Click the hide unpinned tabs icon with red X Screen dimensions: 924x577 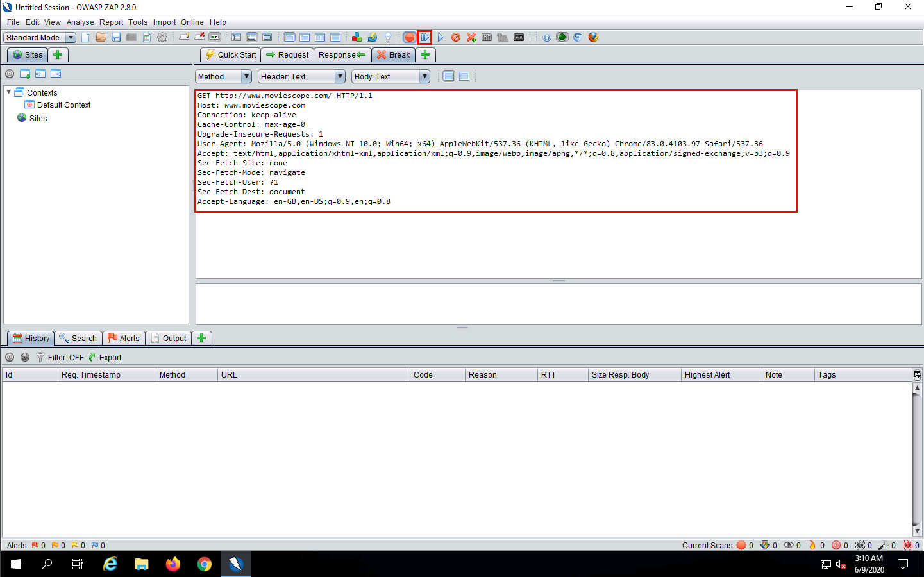coord(199,37)
